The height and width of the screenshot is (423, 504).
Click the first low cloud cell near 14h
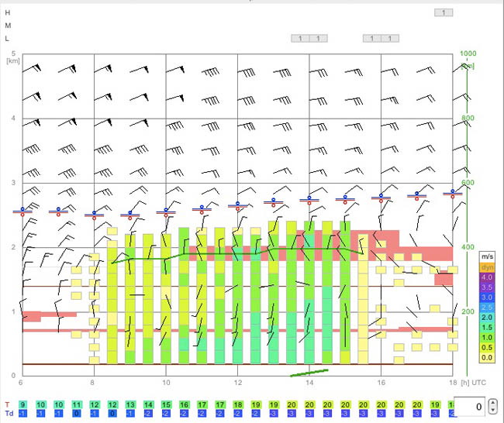[300, 39]
